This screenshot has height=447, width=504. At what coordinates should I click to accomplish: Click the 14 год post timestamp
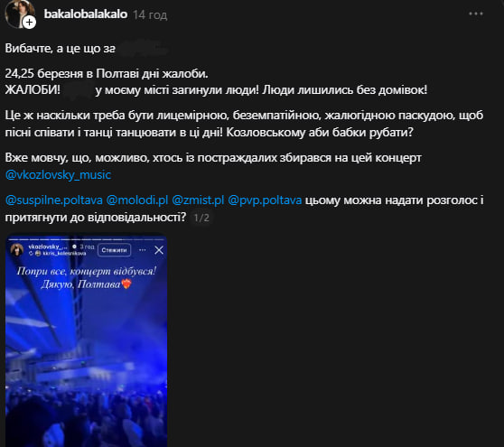(x=150, y=14)
